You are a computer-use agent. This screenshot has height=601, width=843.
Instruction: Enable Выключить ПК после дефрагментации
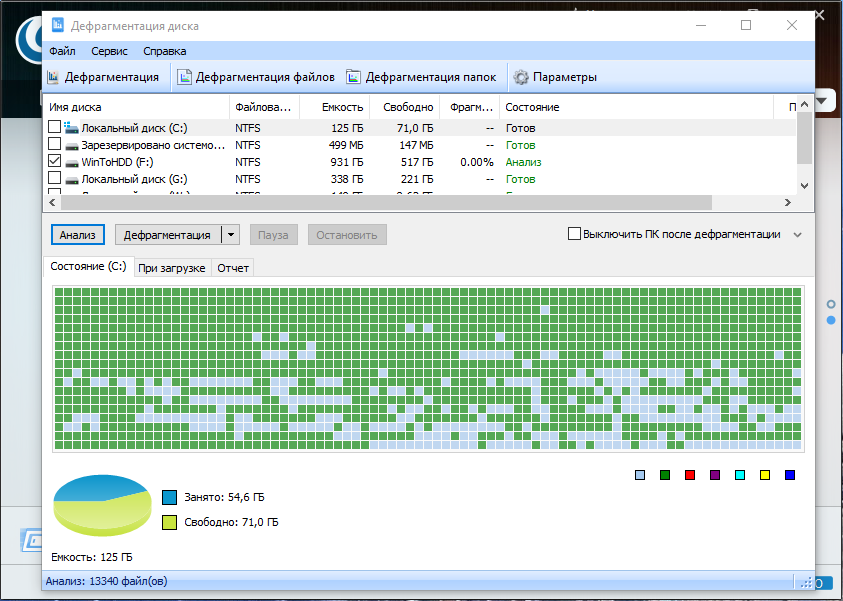click(574, 234)
